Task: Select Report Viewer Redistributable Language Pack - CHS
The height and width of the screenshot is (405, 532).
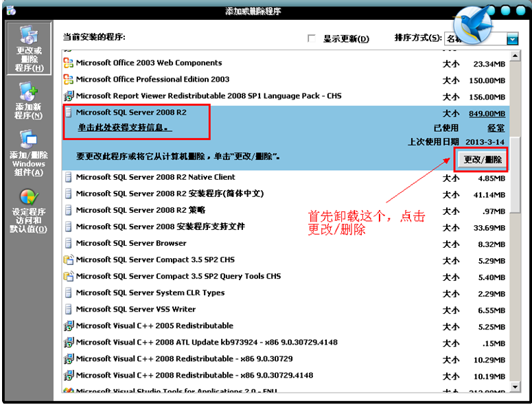Action: point(284,96)
